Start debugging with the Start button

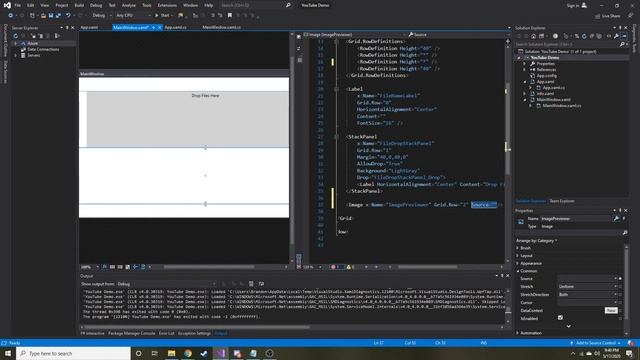click(162, 16)
